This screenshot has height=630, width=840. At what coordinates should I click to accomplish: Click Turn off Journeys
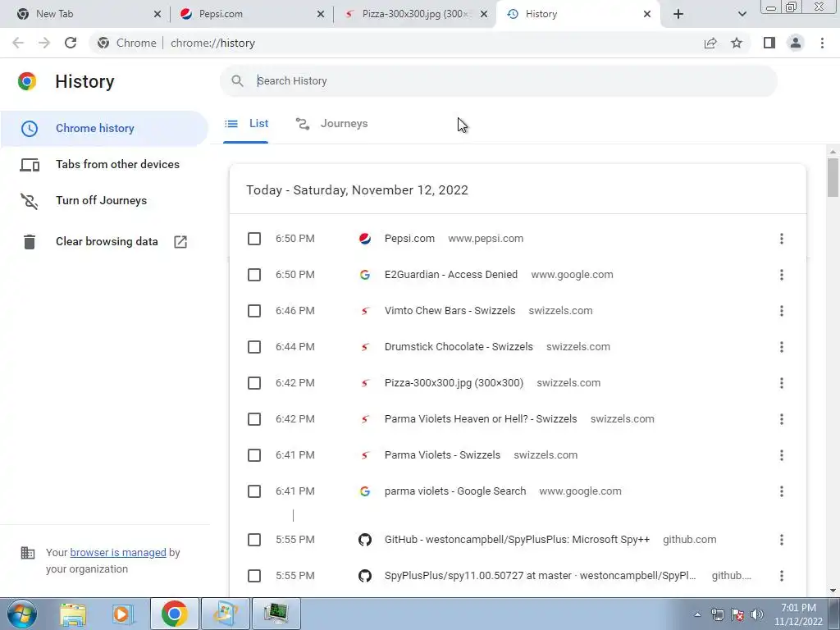click(104, 200)
